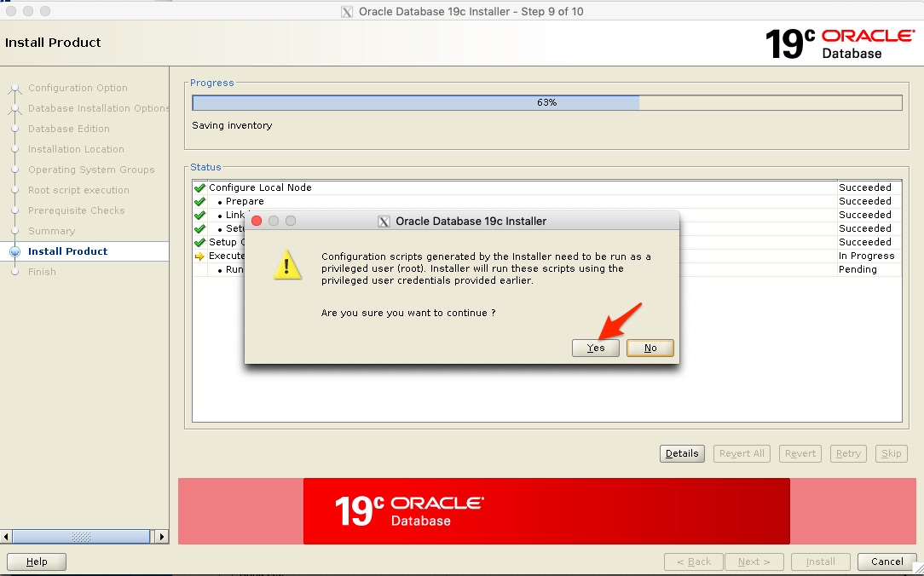Viewport: 924px width, 576px height.
Task: Open the Details view
Action: click(682, 453)
